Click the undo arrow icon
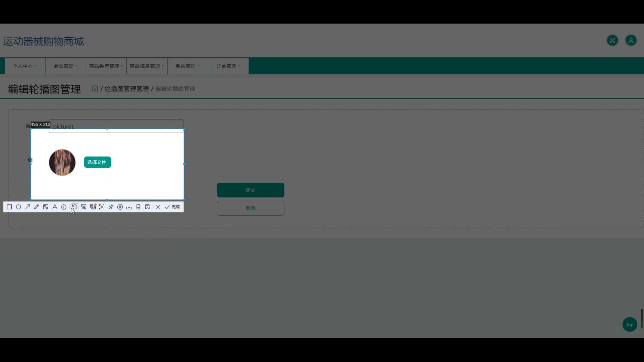 click(74, 207)
